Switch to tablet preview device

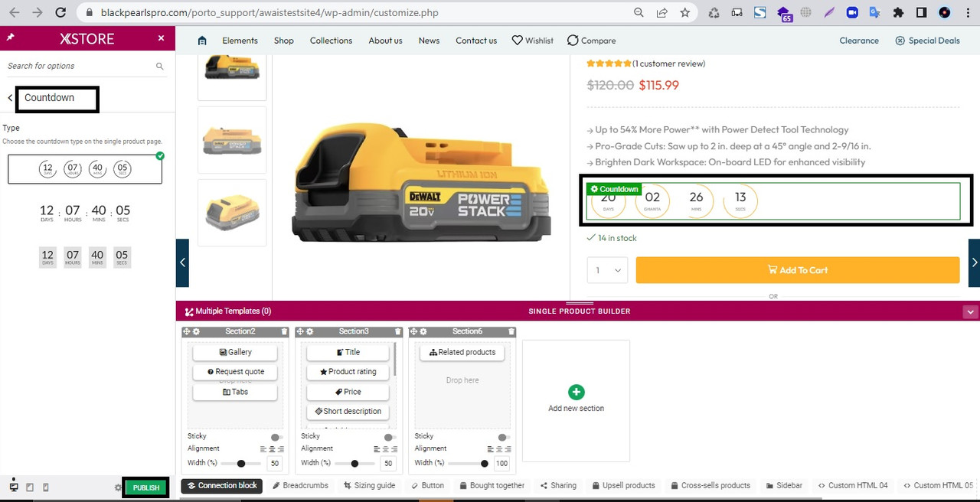pyautogui.click(x=30, y=487)
